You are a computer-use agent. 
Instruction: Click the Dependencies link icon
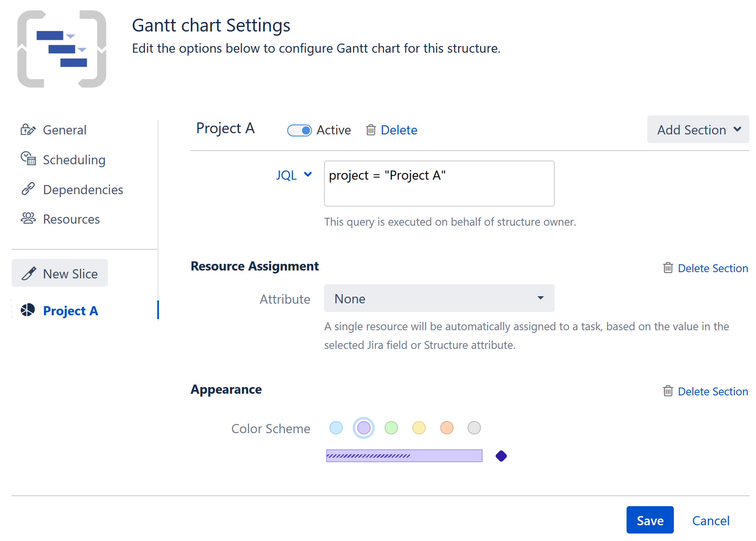pyautogui.click(x=28, y=189)
